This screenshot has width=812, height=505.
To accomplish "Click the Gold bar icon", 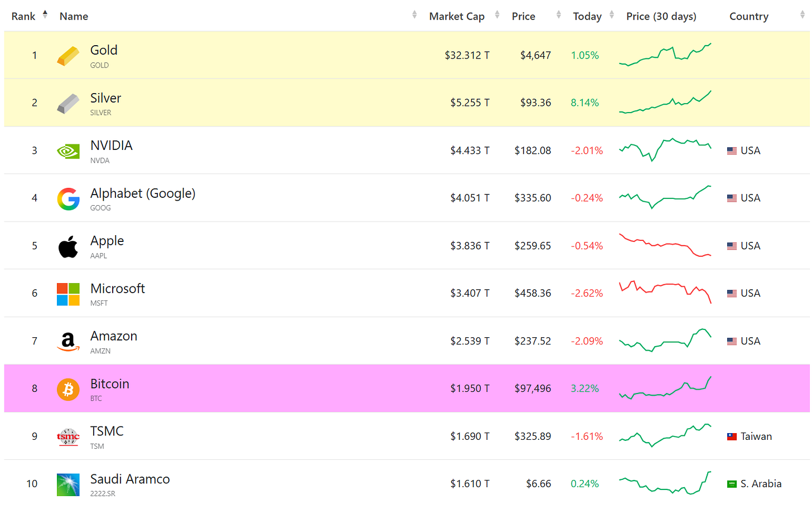I will tap(68, 56).
